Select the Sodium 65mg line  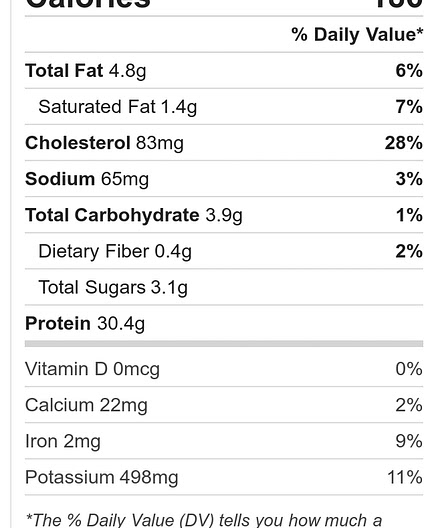(x=224, y=179)
